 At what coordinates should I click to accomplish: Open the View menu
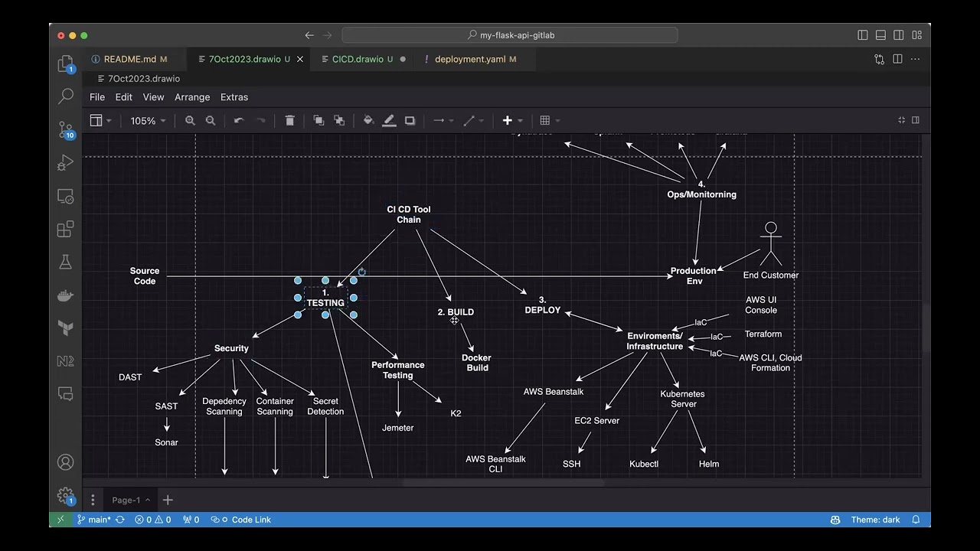pyautogui.click(x=153, y=97)
